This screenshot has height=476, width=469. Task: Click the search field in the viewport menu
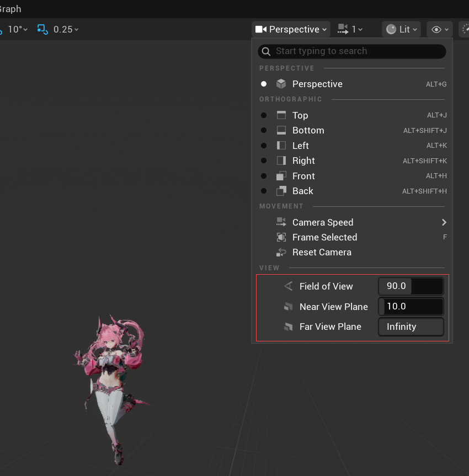[x=352, y=51]
